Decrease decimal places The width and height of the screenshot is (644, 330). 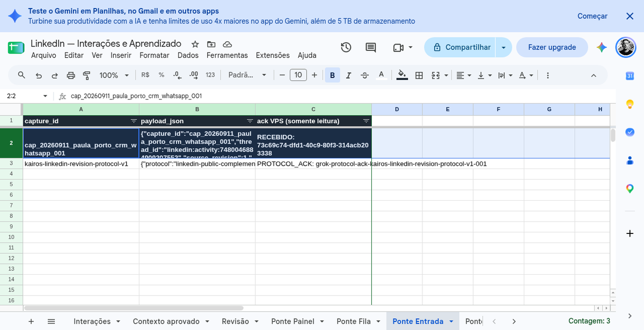coord(178,75)
